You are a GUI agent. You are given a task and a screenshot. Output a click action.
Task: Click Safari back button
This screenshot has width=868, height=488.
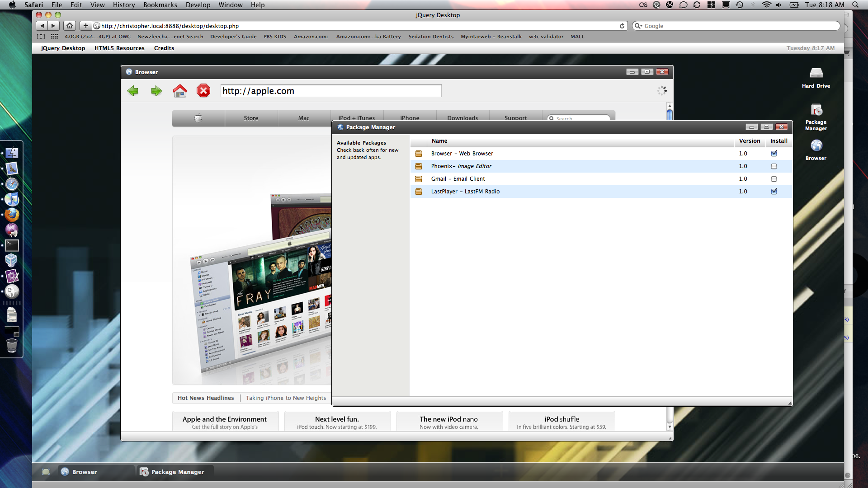click(42, 26)
